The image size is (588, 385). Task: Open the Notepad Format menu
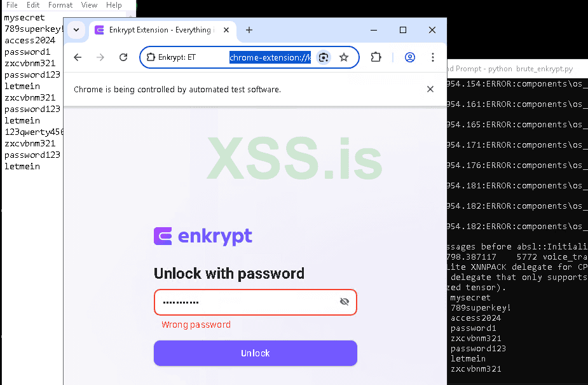60,5
